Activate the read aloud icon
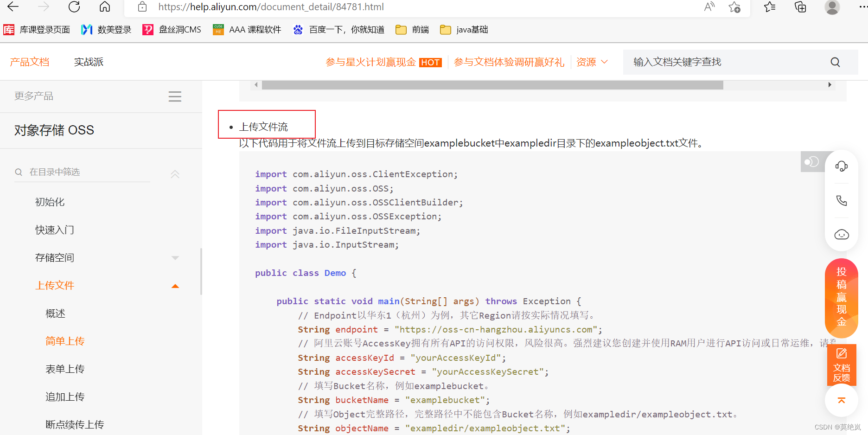This screenshot has width=868, height=435. coord(709,6)
